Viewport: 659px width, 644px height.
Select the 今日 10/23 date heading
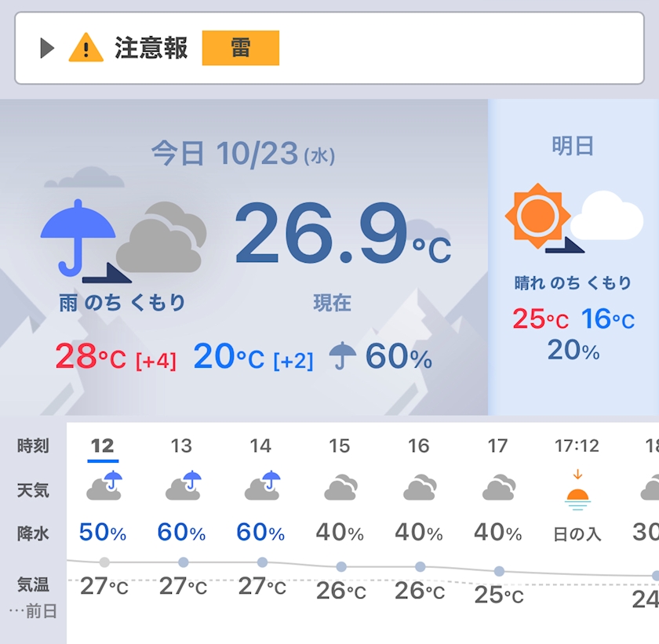pos(243,153)
